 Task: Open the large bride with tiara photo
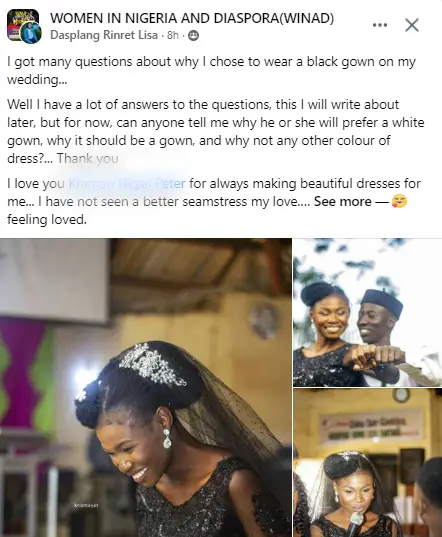[x=146, y=388]
